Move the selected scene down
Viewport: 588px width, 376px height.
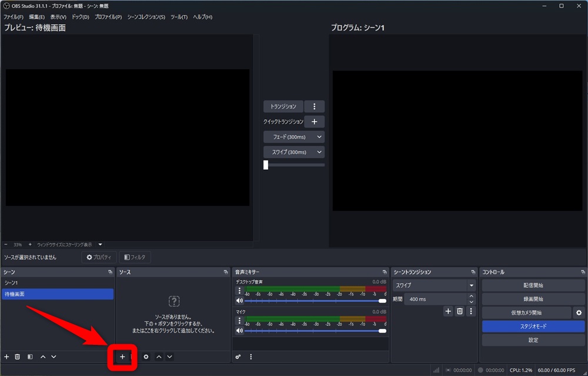click(x=54, y=357)
